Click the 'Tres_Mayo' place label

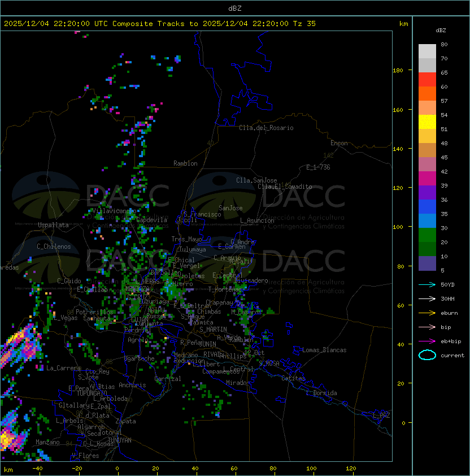coord(186,239)
